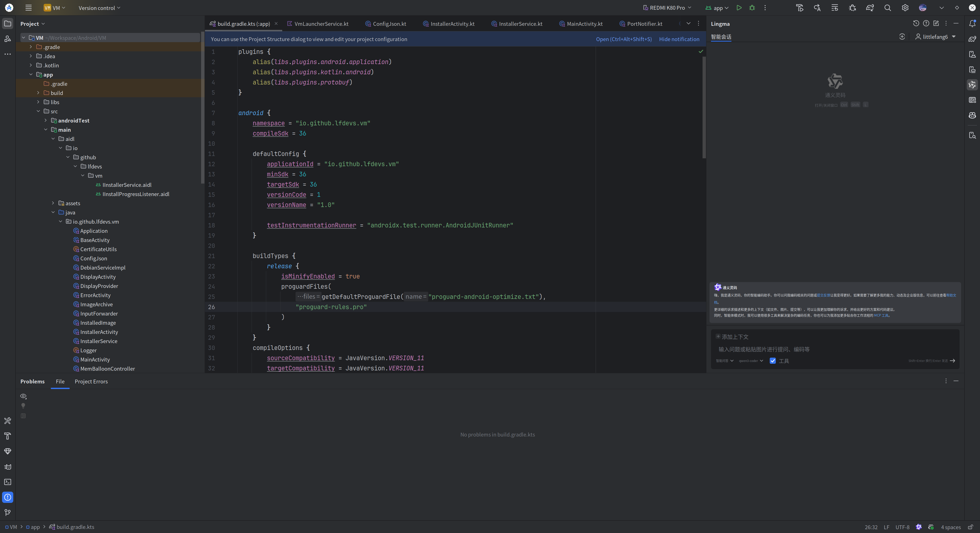Open the Project Errors tab

point(91,382)
